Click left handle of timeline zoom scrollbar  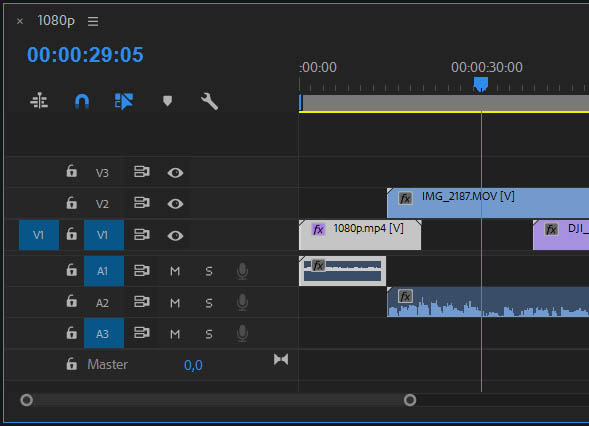(26, 400)
